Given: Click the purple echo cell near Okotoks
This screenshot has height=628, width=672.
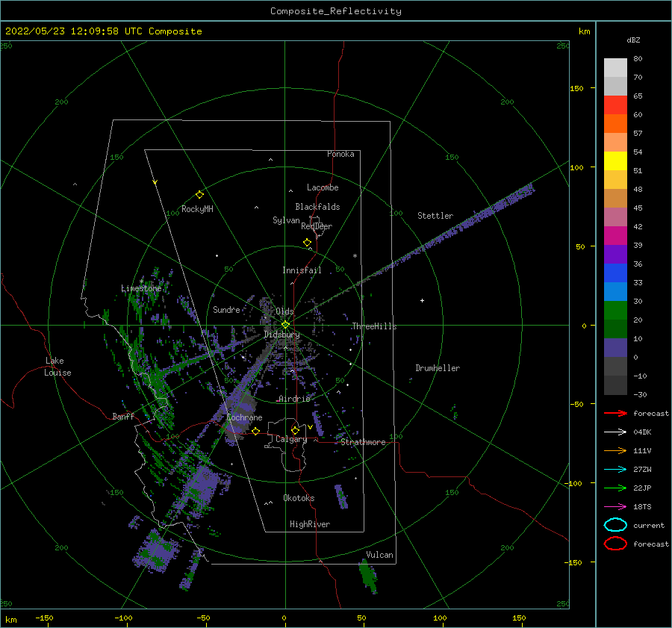Looking at the screenshot, I should click(x=341, y=497).
